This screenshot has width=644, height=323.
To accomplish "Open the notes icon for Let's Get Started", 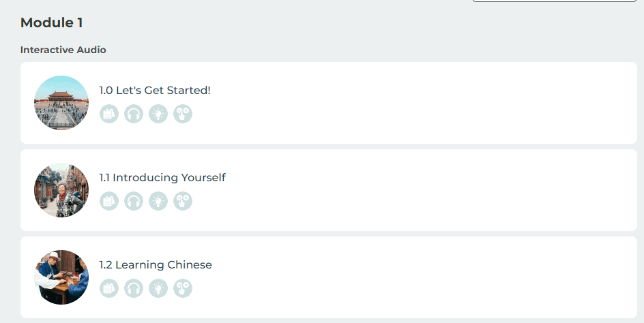I will (x=109, y=114).
